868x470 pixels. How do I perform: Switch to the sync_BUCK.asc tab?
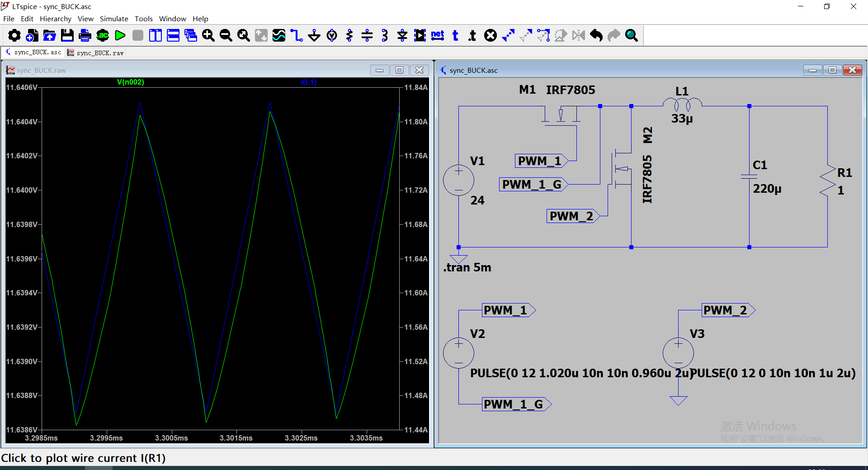coord(33,52)
